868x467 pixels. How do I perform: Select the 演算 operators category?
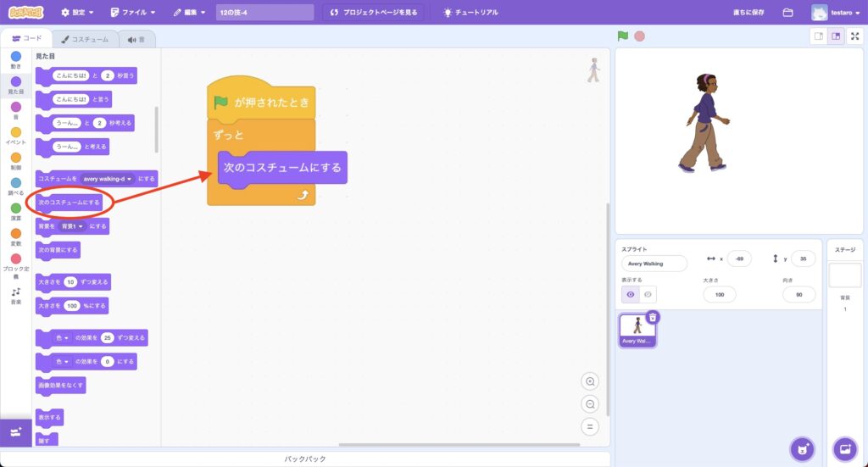coord(16,211)
